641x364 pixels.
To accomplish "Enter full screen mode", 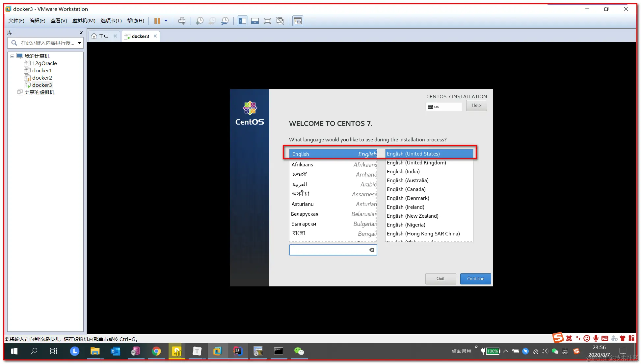I will [267, 21].
